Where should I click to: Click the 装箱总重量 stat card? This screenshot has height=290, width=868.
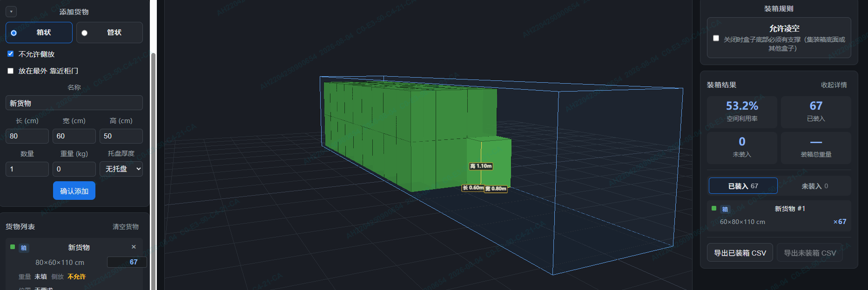816,148
